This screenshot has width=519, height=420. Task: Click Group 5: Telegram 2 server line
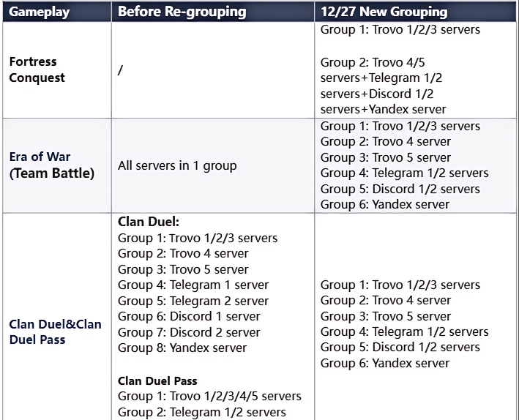tap(193, 301)
